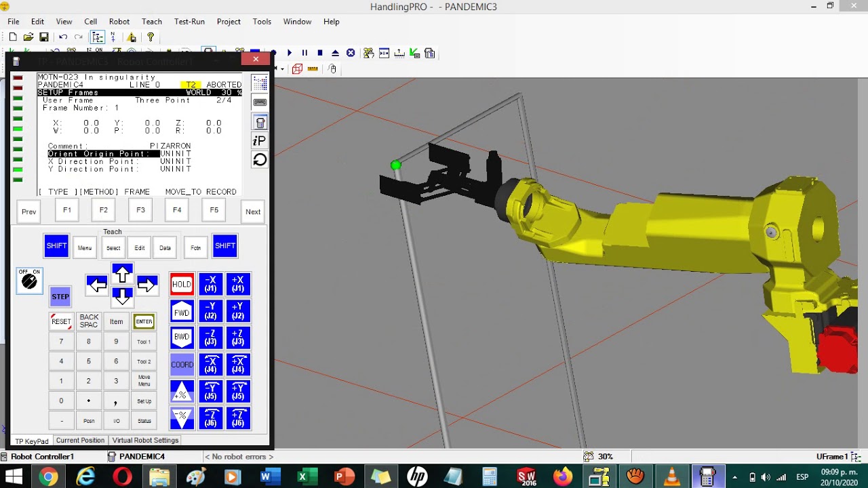Select the yellow measurement ruler tool
This screenshot has width=868, height=488.
(x=313, y=68)
